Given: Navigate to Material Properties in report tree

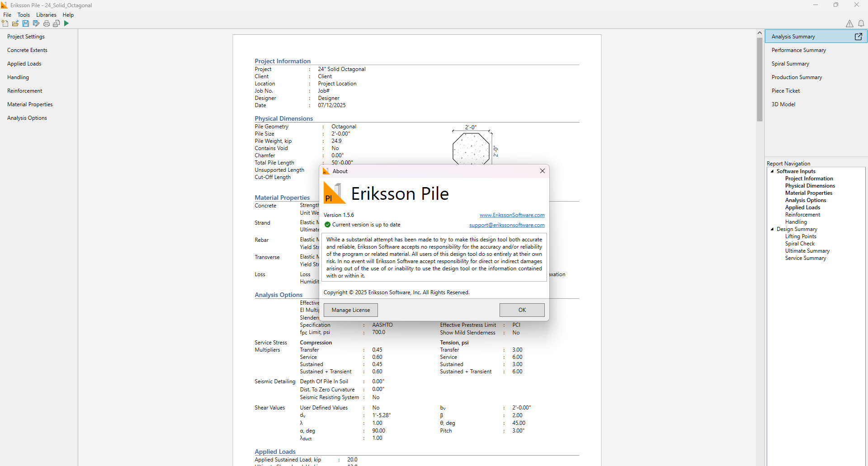Looking at the screenshot, I should tap(809, 193).
